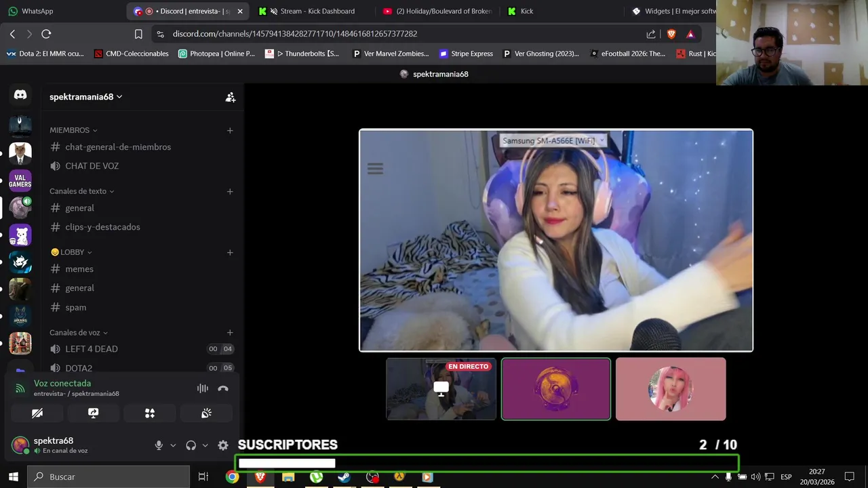
Task: Open eFootball 2026 bookmark
Action: (628, 54)
